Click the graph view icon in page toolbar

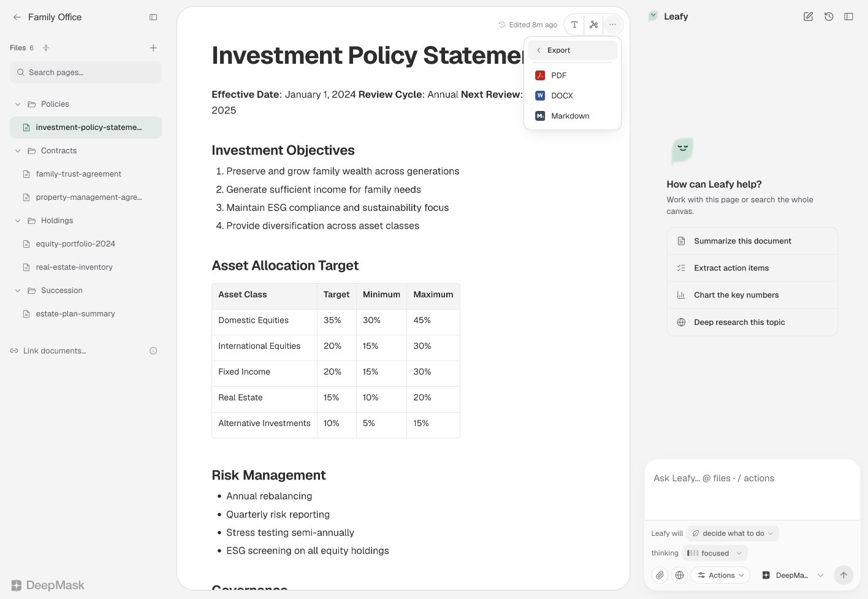593,25
